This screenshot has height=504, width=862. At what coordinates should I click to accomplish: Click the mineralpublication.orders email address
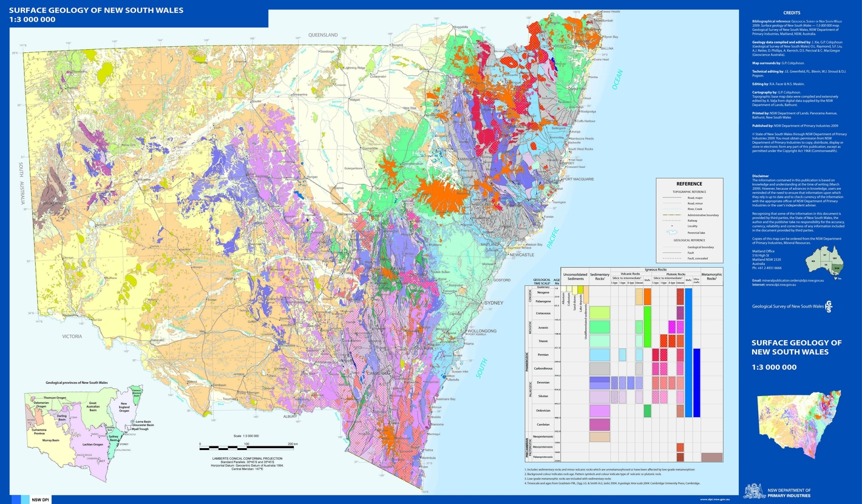794,280
